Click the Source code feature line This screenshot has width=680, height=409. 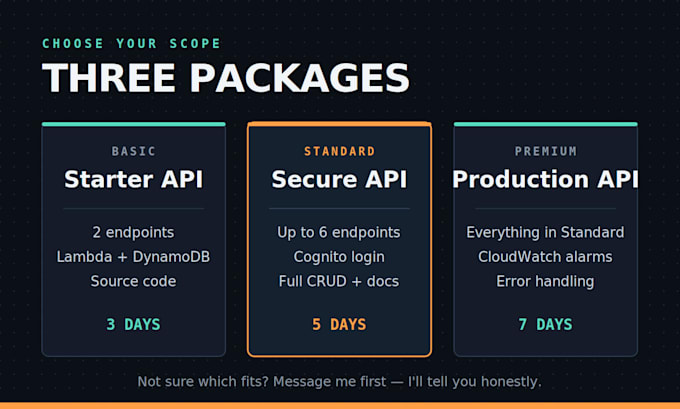point(133,281)
